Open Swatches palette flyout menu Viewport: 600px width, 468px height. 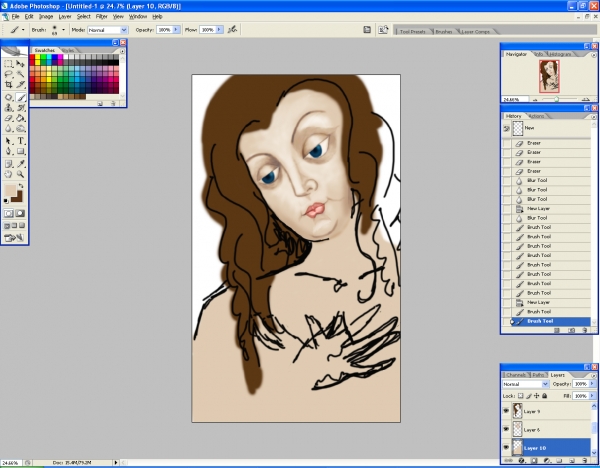[x=122, y=51]
